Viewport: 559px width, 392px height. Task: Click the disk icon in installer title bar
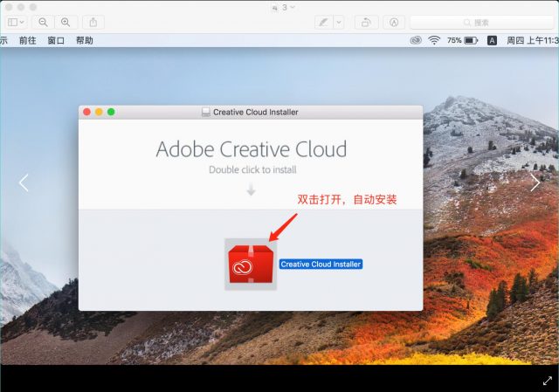click(206, 113)
